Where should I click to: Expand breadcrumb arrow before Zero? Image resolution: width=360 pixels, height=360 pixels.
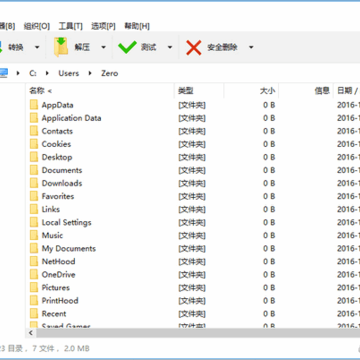[x=90, y=73]
